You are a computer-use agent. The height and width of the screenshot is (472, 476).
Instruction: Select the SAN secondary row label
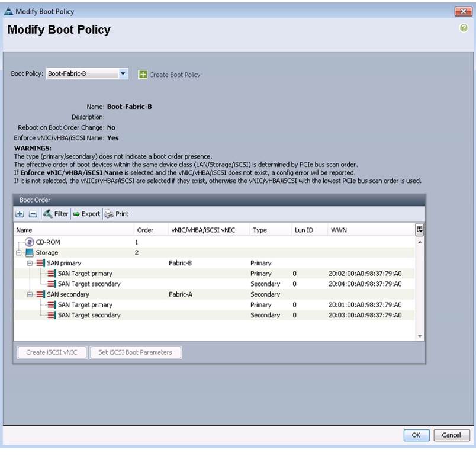click(68, 294)
